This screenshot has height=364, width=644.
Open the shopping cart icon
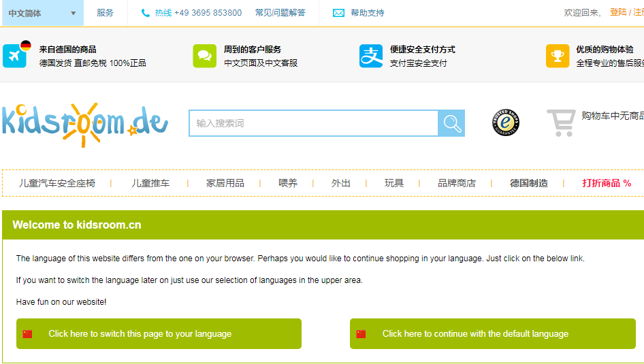click(x=561, y=122)
